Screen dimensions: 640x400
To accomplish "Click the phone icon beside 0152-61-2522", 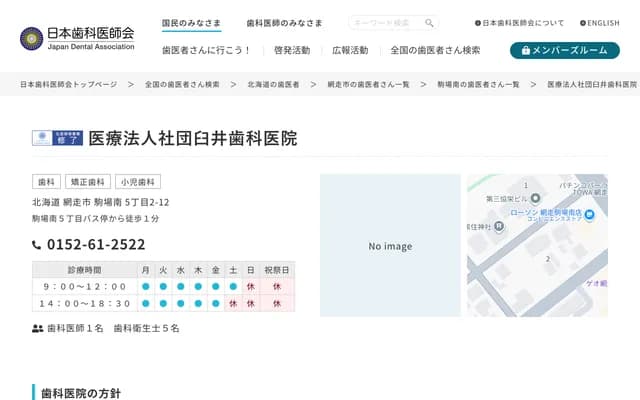I will tap(37, 245).
